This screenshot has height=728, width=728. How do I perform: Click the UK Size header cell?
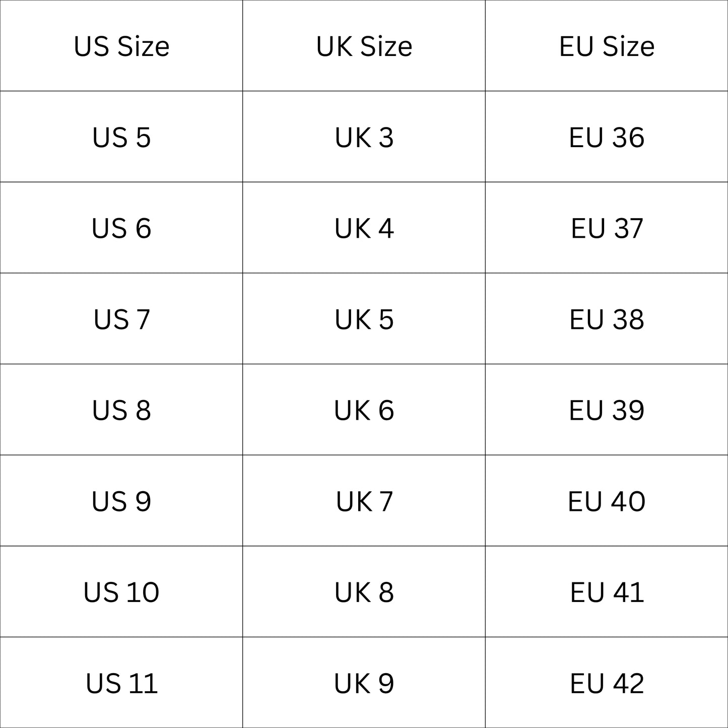(x=364, y=46)
